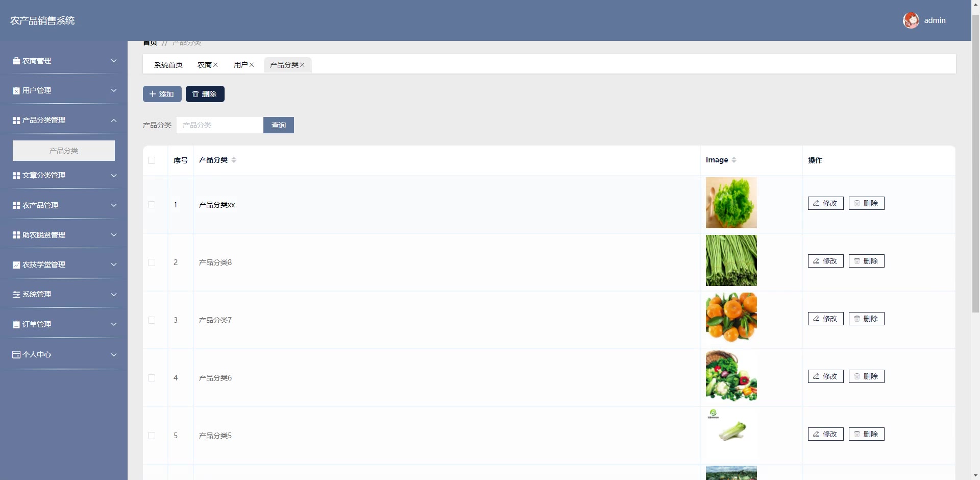
Task: Click the vertical page scrollbar thumb
Action: (x=975, y=163)
